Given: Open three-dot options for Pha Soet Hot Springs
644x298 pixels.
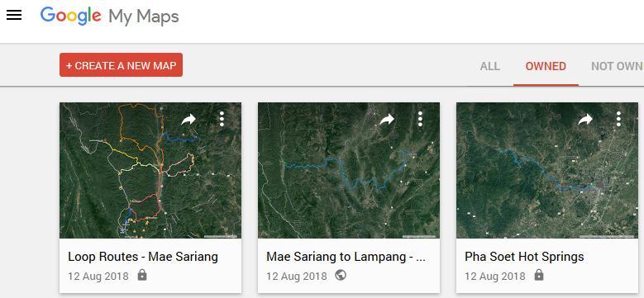Looking at the screenshot, I should click(x=618, y=119).
